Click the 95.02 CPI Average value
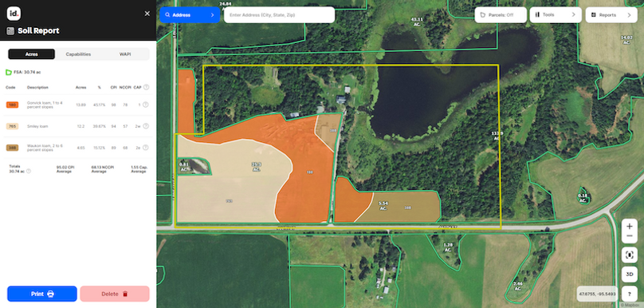This screenshot has width=644, height=308. point(65,169)
